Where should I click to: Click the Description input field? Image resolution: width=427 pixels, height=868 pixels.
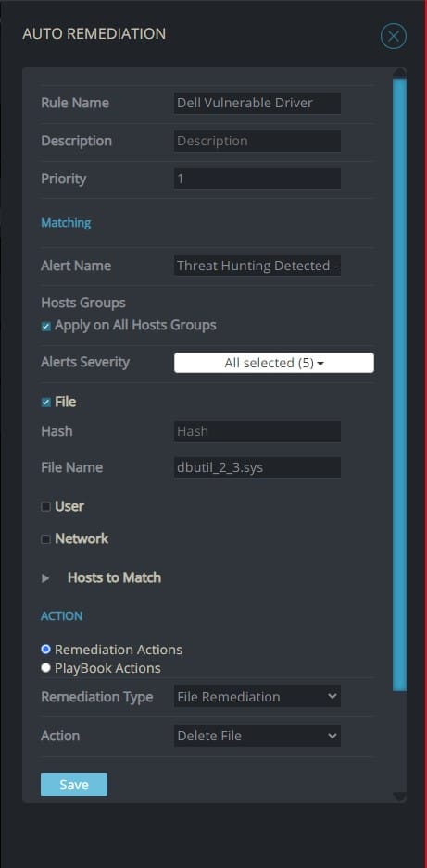tap(257, 141)
